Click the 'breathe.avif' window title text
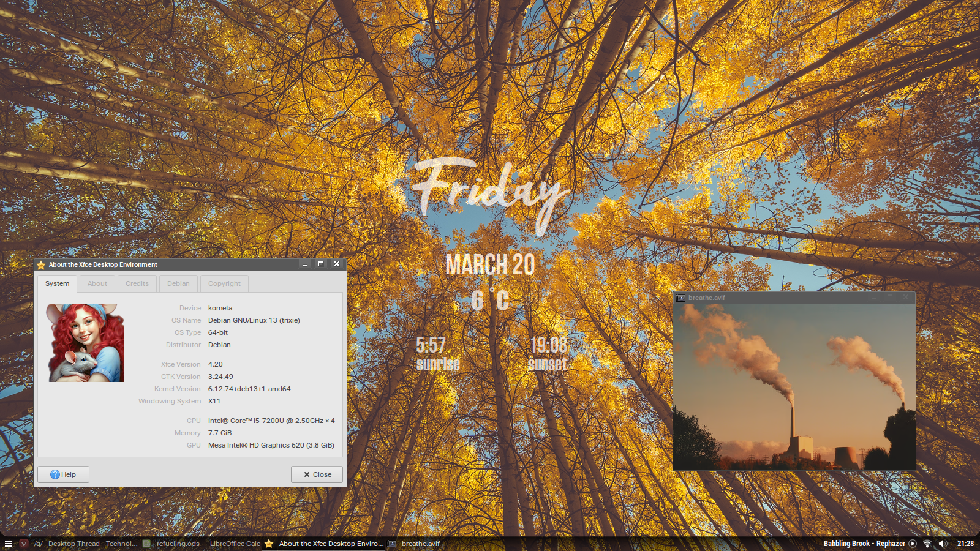The width and height of the screenshot is (980, 551). 706,298
